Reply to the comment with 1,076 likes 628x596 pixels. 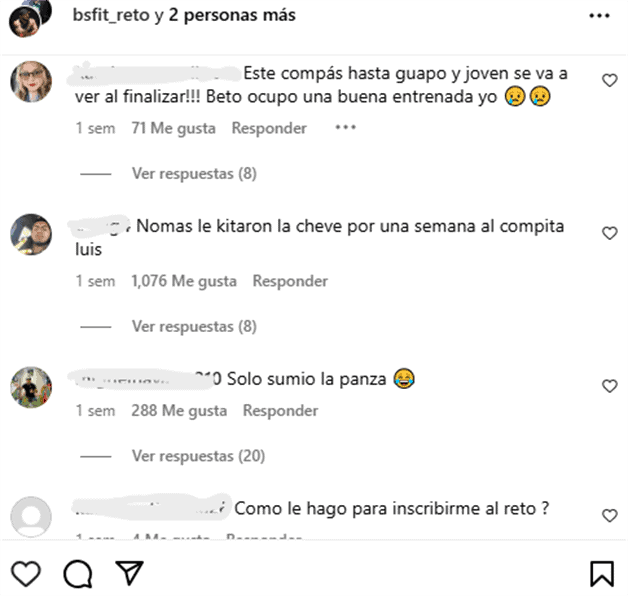pyautogui.click(x=290, y=281)
